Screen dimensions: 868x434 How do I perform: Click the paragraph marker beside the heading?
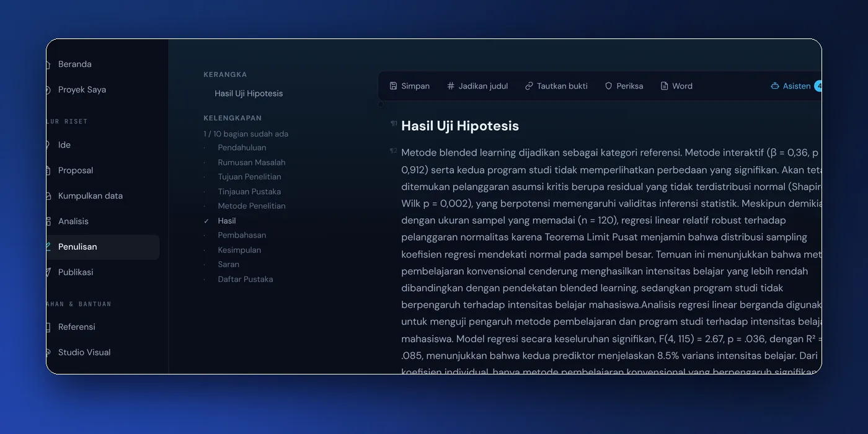click(x=394, y=123)
